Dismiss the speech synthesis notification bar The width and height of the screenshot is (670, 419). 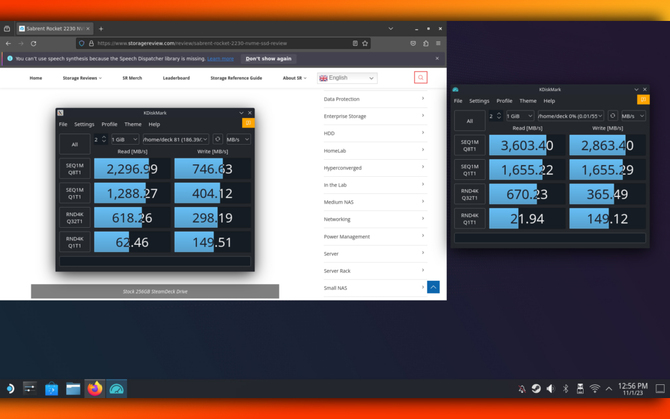[437, 59]
